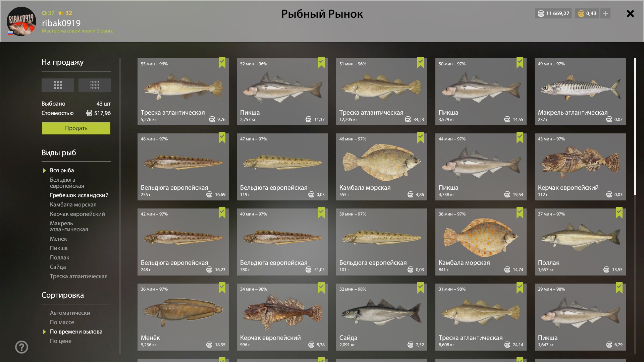Screen dimensions: 644x362
Task: Filter by Менёк species
Action: tap(58, 239)
